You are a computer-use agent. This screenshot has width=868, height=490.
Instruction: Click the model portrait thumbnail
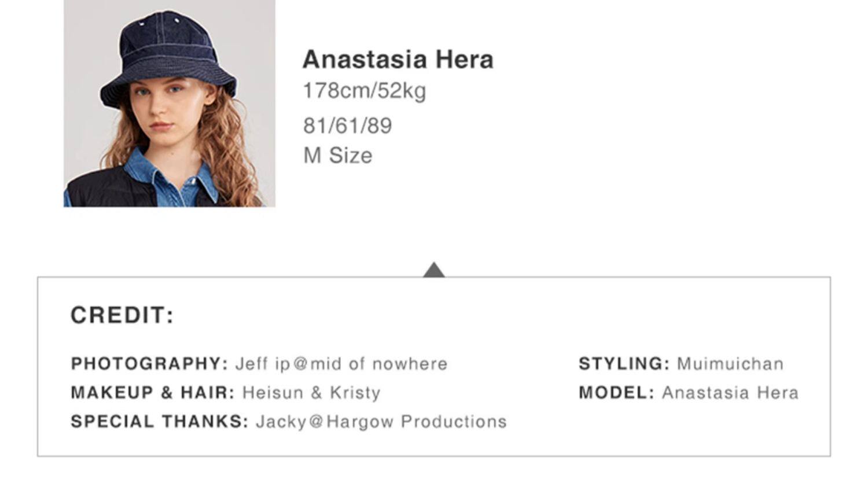[169, 103]
